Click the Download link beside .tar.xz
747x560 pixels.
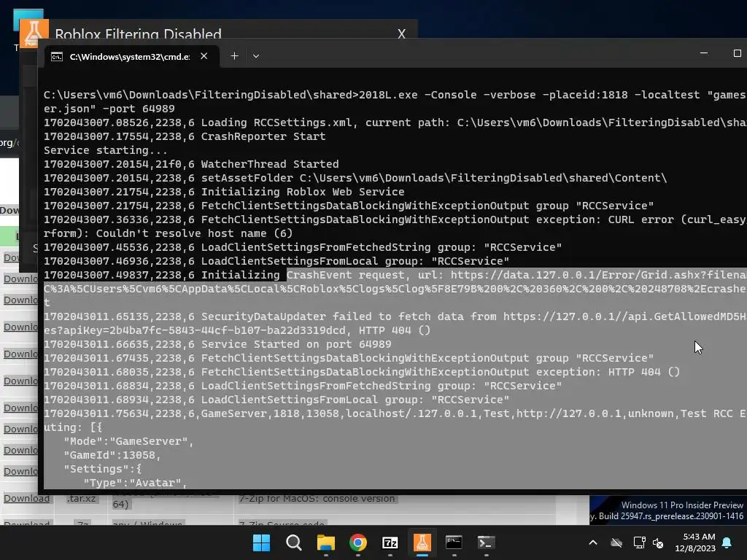27,498
